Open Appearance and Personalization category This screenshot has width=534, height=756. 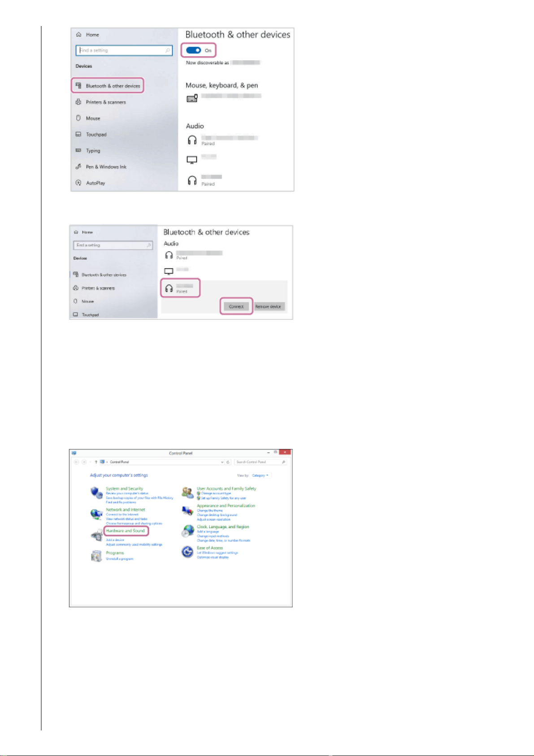tap(226, 506)
